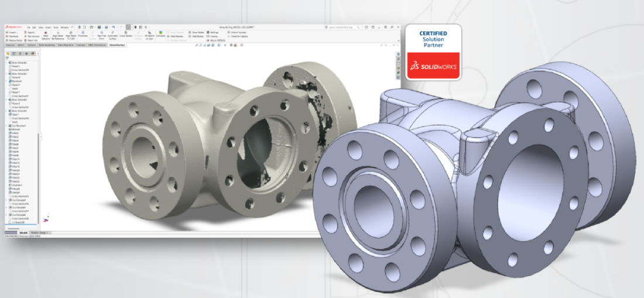Click Check for Updates

tap(237, 36)
